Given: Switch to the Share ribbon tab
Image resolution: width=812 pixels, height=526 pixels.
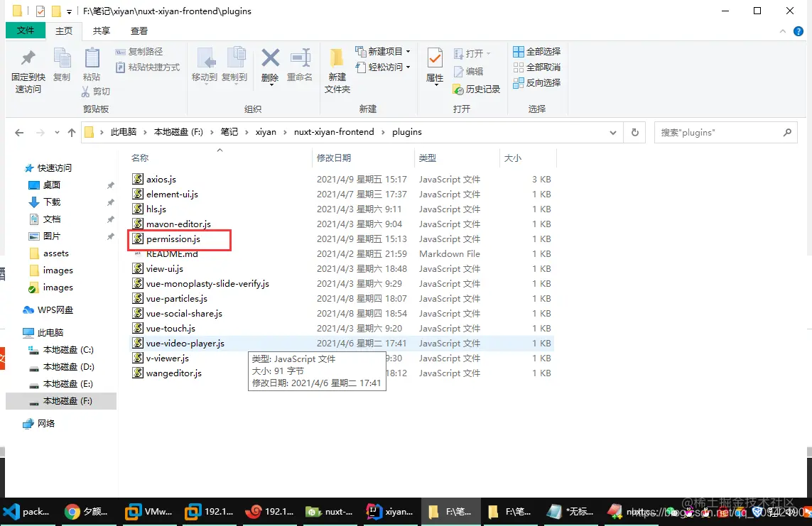Looking at the screenshot, I should (x=102, y=31).
